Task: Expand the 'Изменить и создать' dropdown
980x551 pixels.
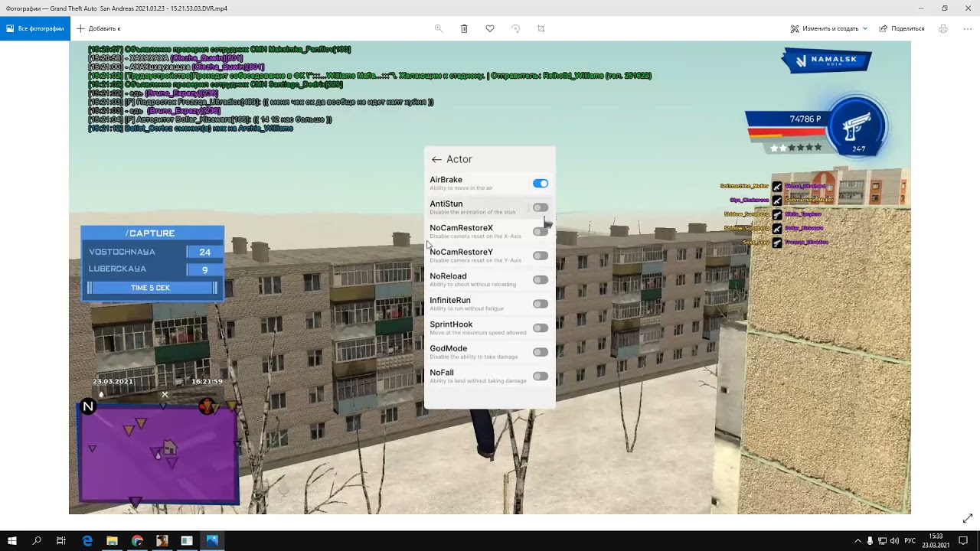Action: (829, 28)
